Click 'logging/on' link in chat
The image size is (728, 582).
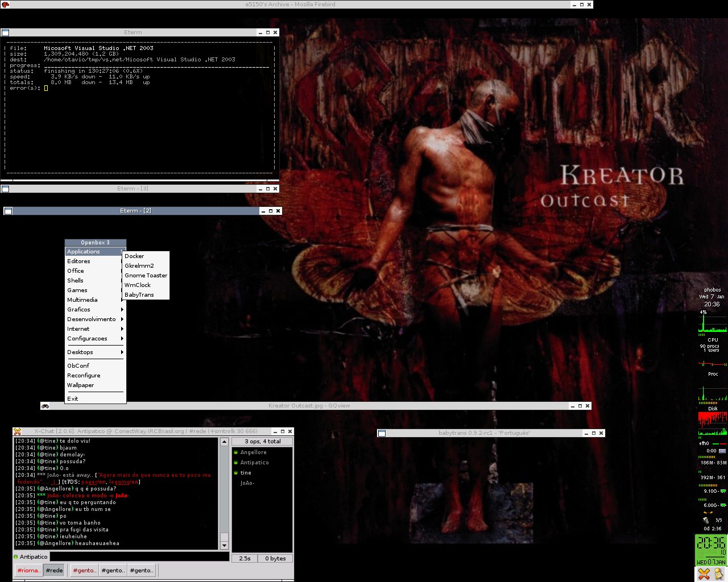(x=124, y=482)
